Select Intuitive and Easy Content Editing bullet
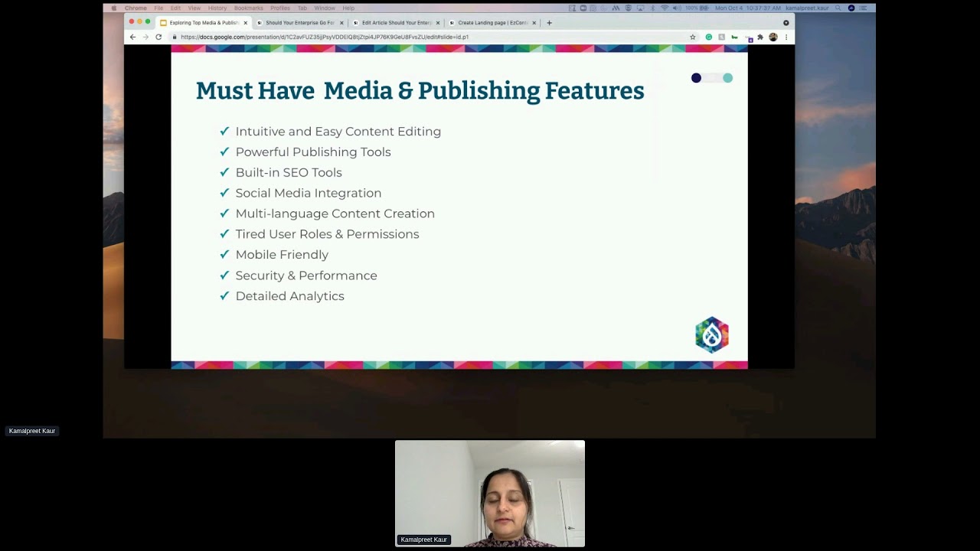Image resolution: width=980 pixels, height=551 pixels. pyautogui.click(x=338, y=132)
